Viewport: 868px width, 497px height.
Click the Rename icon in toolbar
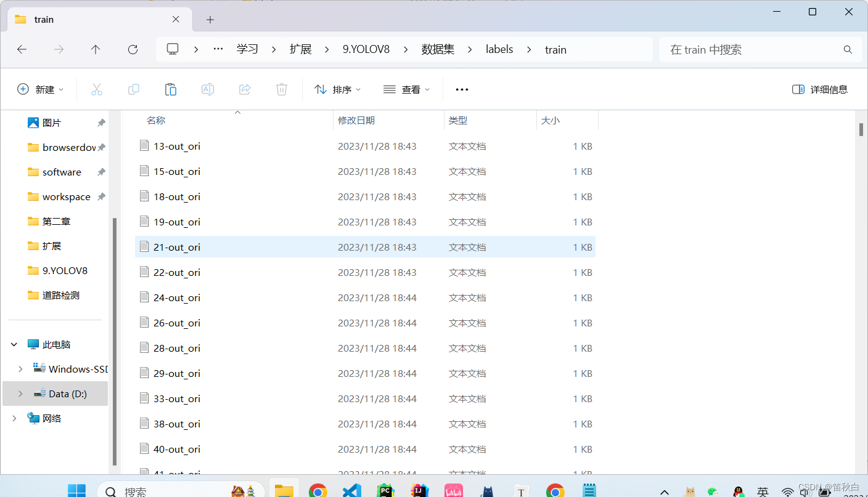208,89
